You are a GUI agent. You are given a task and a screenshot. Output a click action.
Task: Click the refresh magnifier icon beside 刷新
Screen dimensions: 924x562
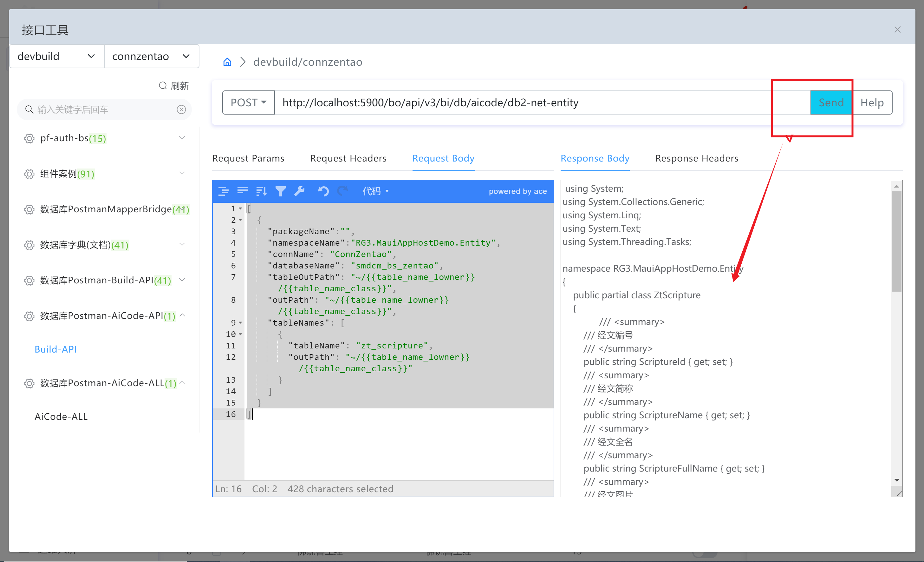[x=163, y=86]
